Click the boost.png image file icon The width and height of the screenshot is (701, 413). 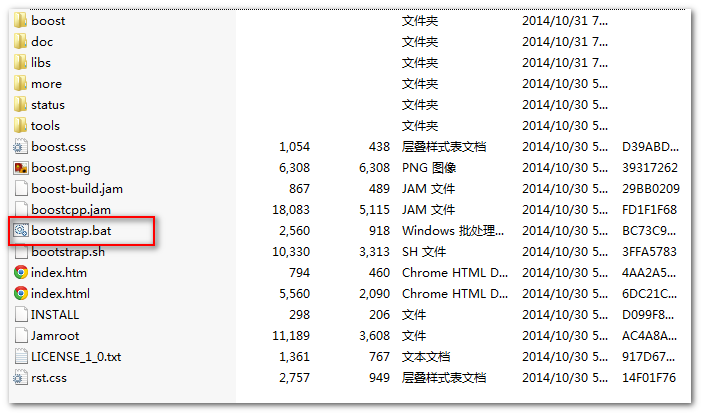tap(21, 168)
